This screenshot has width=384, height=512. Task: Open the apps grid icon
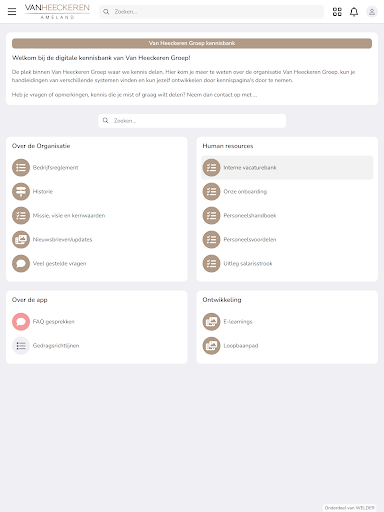point(337,12)
